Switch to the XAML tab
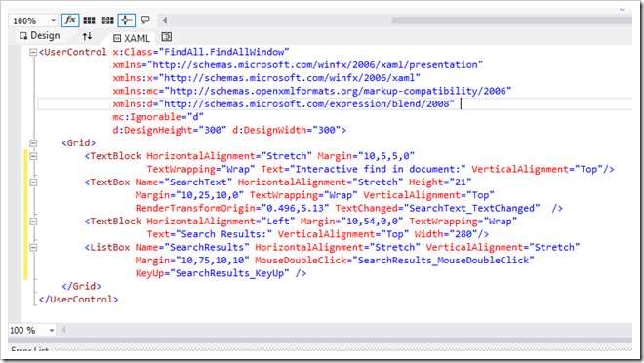Image resolution: width=644 pixels, height=363 pixels. (x=132, y=38)
